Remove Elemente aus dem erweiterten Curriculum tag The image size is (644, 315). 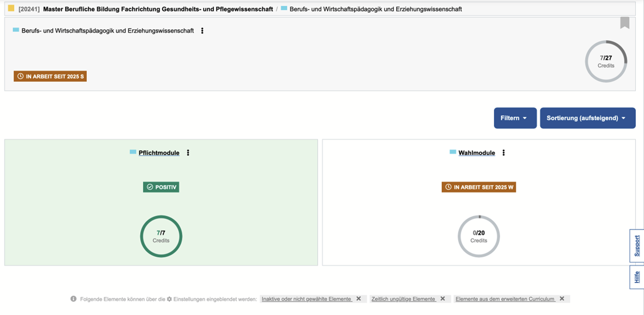[x=561, y=299]
